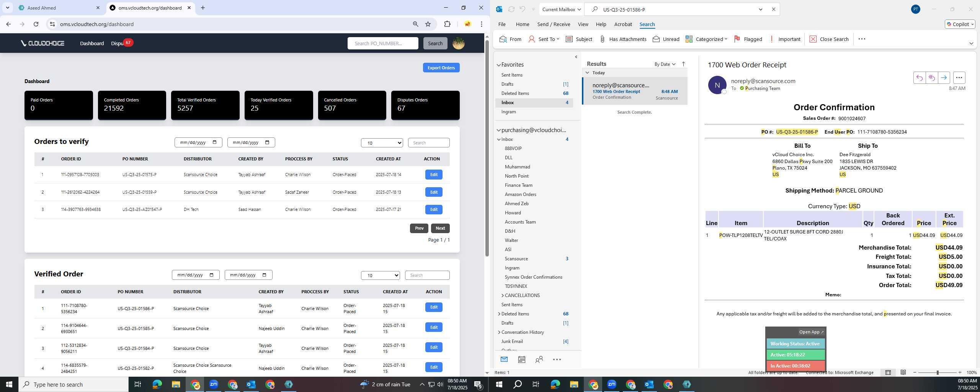Image resolution: width=980 pixels, height=392 pixels.
Task: Click Prev in Orders to verify
Action: click(x=419, y=228)
